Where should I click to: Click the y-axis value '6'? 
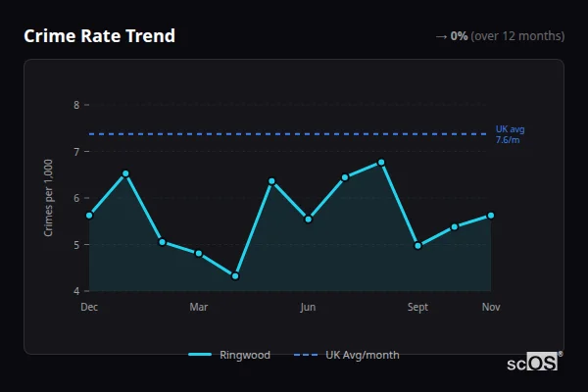(x=76, y=198)
